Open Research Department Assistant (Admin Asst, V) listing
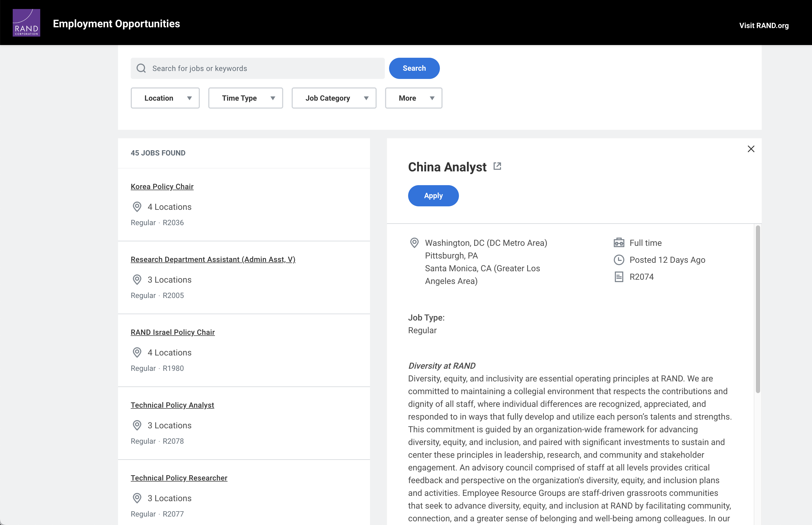 coord(213,259)
